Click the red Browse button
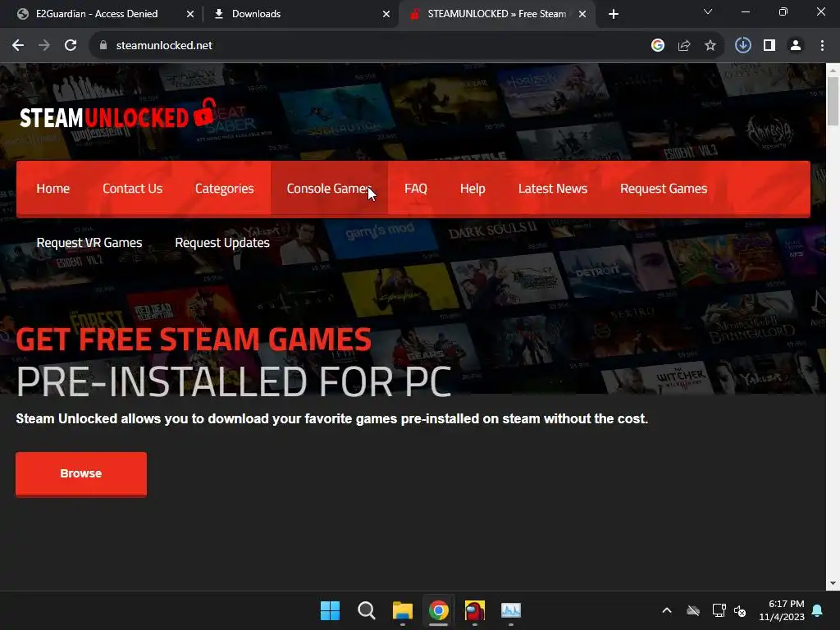Image resolution: width=840 pixels, height=630 pixels. [81, 473]
